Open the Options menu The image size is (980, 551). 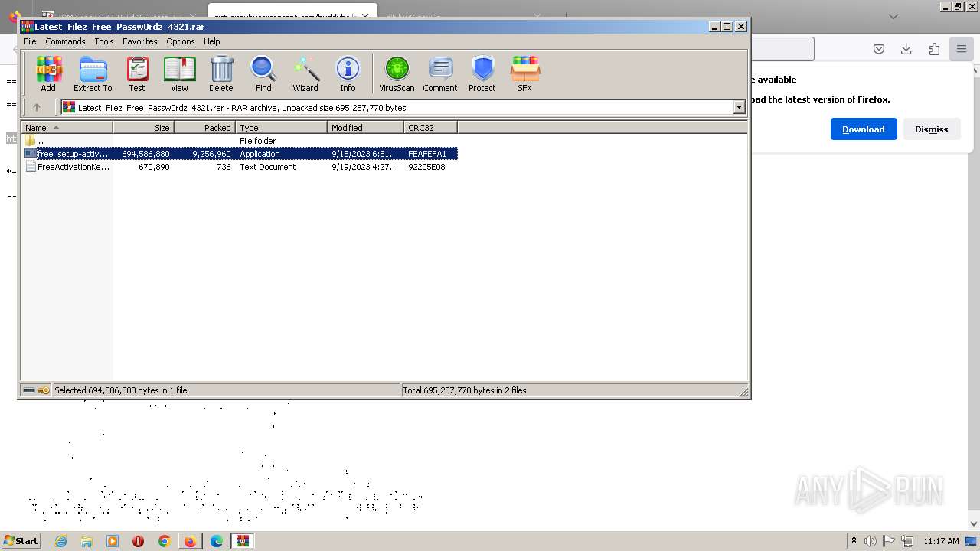tap(181, 41)
